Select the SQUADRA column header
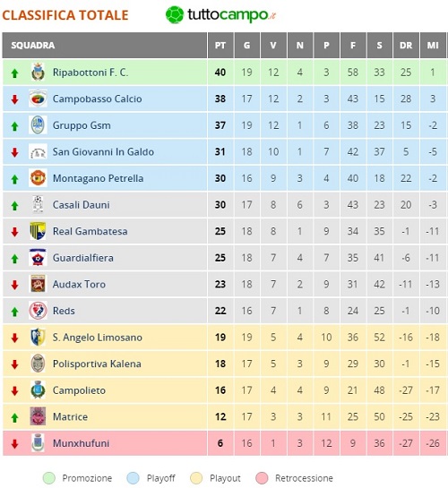The height and width of the screenshot is (488, 448). [105, 46]
